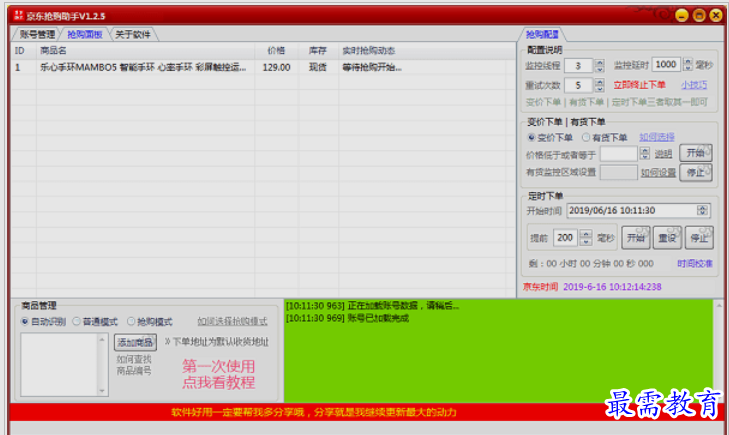Click the 129.00 price cell

[276, 67]
